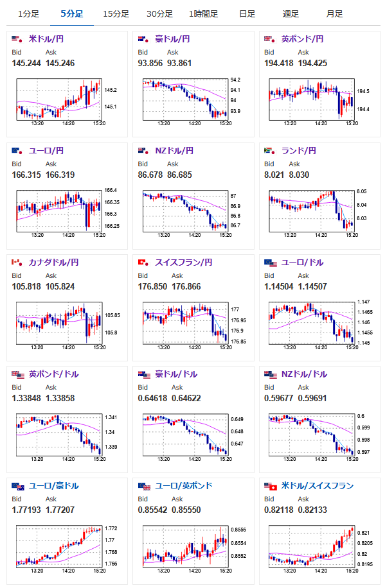Open the NZドル/円 pair link
The height and width of the screenshot is (588, 385).
click(174, 151)
